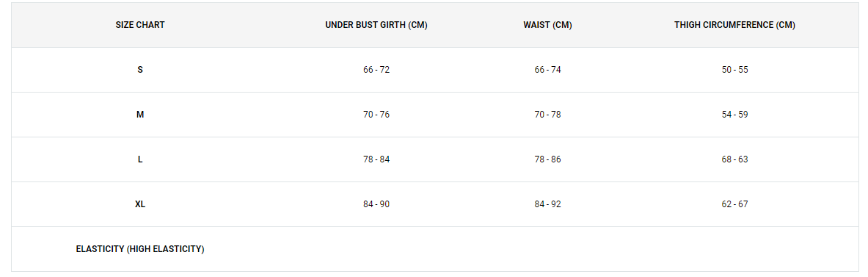Click thigh circumference value 50 - 55
Image resolution: width=868 pixels, height=277 pixels.
click(x=734, y=70)
